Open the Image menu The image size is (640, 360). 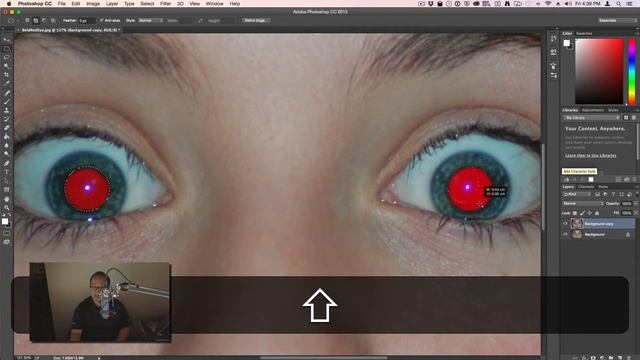coord(93,4)
